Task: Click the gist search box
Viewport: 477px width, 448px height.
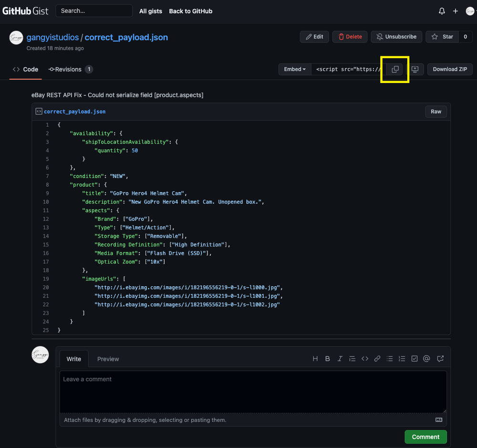Action: (x=93, y=10)
